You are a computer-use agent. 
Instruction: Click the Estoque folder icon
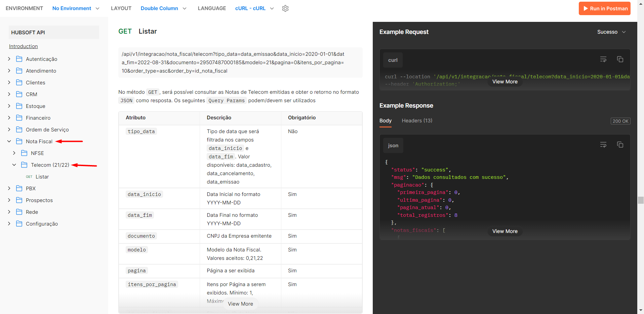click(x=19, y=106)
